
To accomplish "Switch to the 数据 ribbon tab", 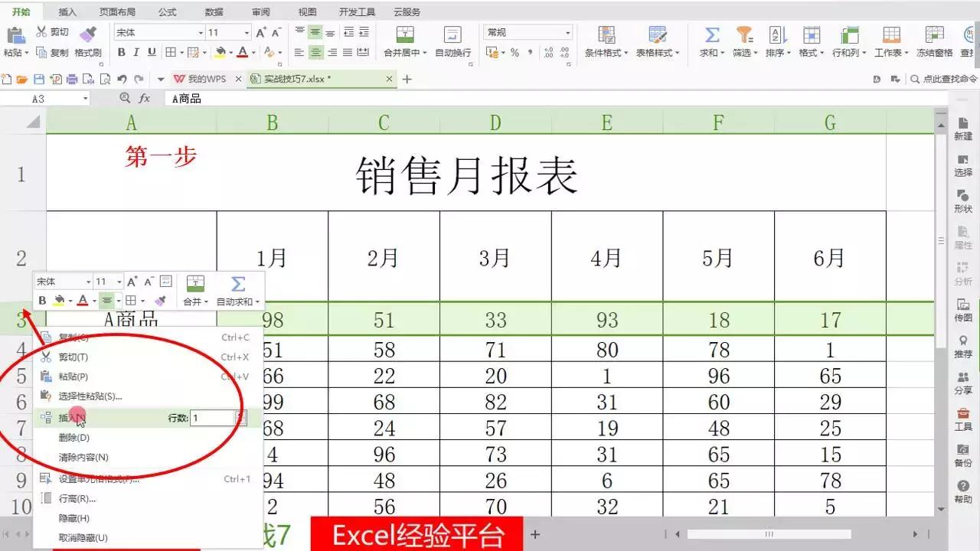I will tap(213, 11).
